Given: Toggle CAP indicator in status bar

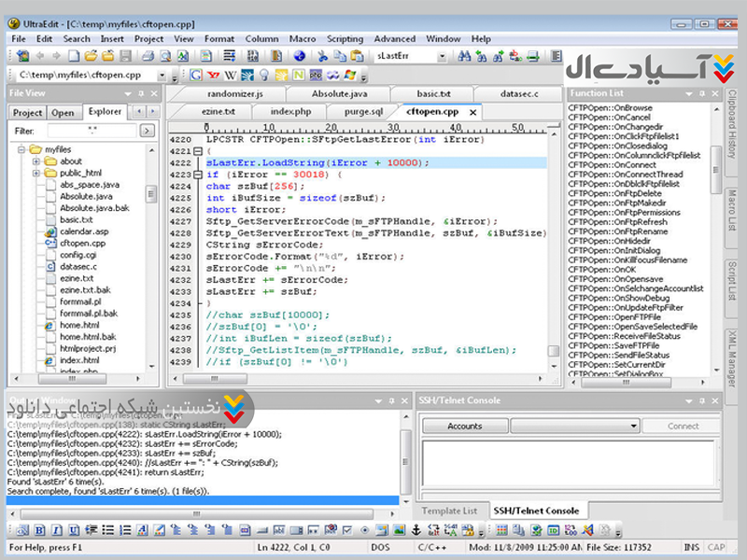Looking at the screenshot, I should tap(716, 548).
